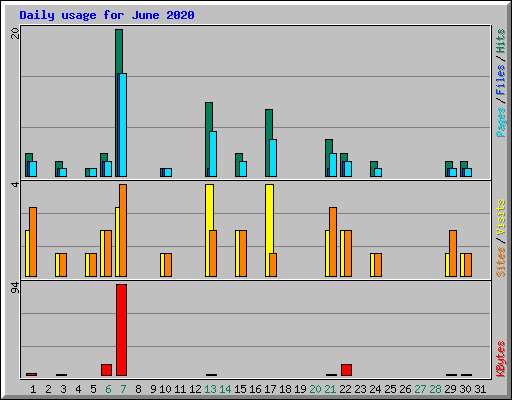The image size is (512, 400).
Task: Click day label 31 on the x-axis
Action: point(480,389)
